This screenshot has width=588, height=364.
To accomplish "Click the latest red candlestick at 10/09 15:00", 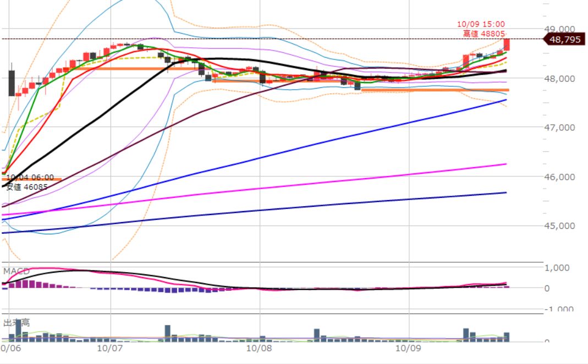I will tap(507, 45).
